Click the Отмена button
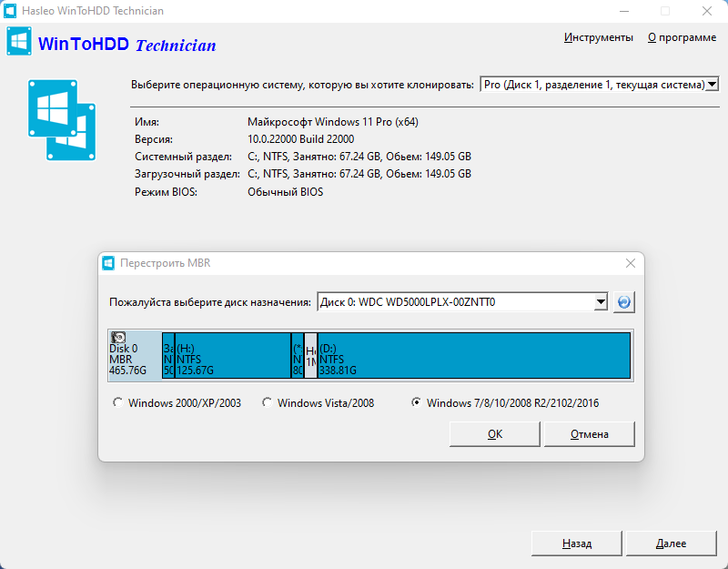The height and width of the screenshot is (569, 728). 589,434
